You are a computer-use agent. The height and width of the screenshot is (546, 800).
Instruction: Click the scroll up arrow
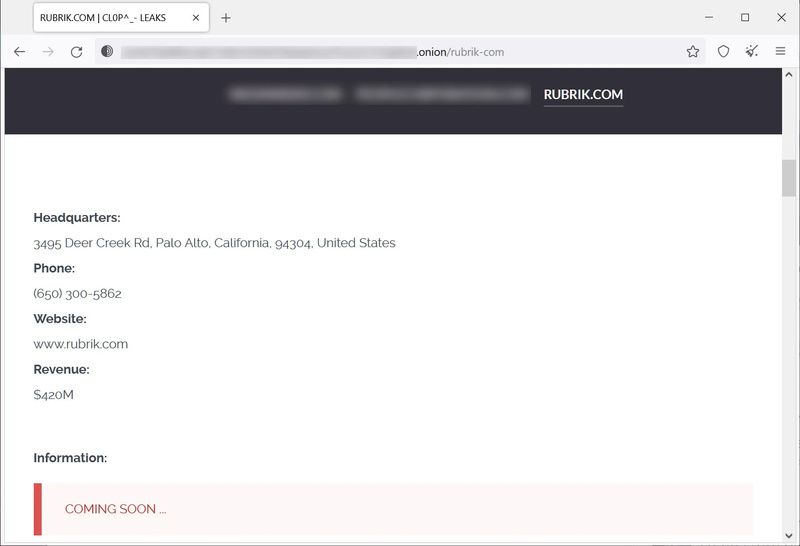point(789,75)
